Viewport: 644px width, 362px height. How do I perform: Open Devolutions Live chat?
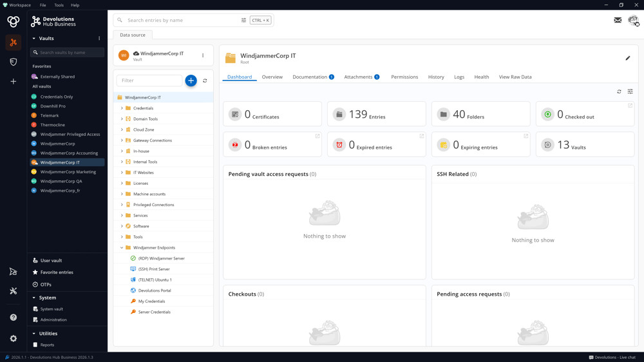click(x=612, y=357)
